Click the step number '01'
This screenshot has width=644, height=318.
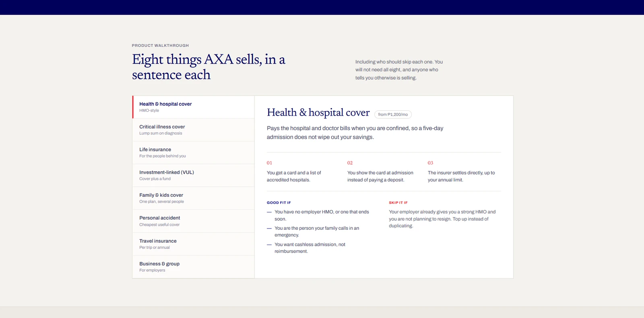point(269,163)
